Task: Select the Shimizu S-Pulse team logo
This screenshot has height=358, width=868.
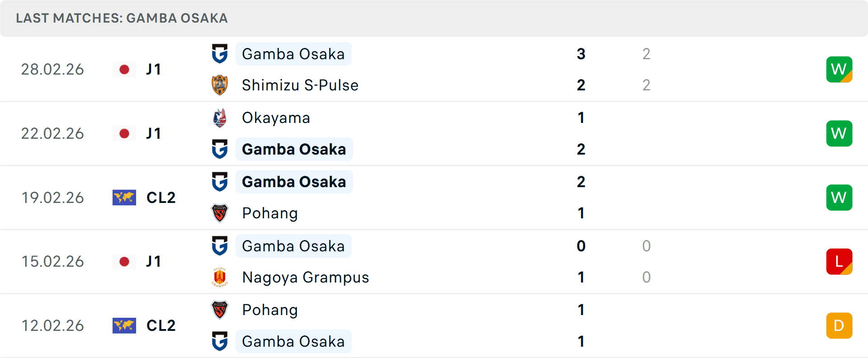Action: (x=219, y=85)
